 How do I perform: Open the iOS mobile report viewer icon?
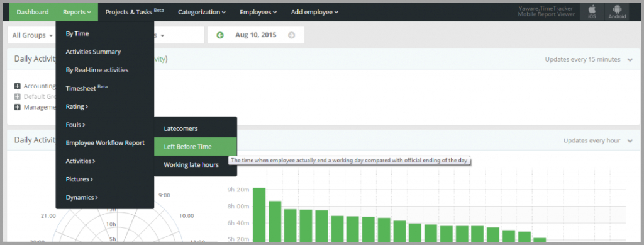click(592, 11)
